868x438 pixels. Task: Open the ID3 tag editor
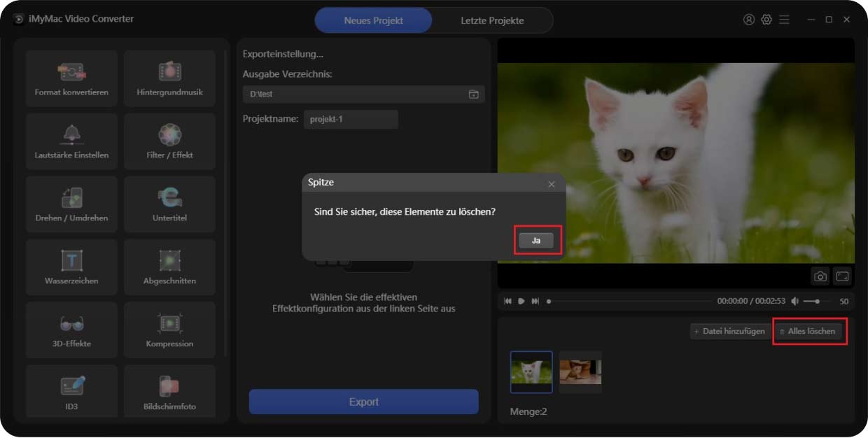point(71,391)
